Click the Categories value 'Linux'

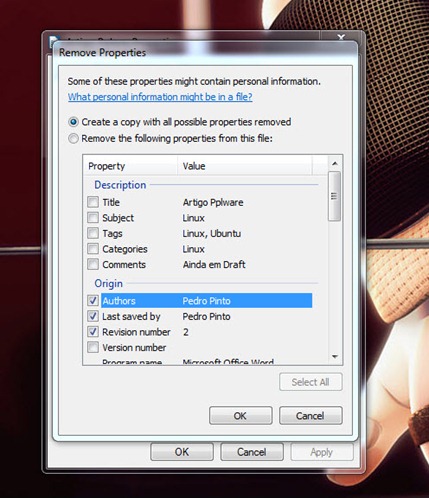coord(193,249)
